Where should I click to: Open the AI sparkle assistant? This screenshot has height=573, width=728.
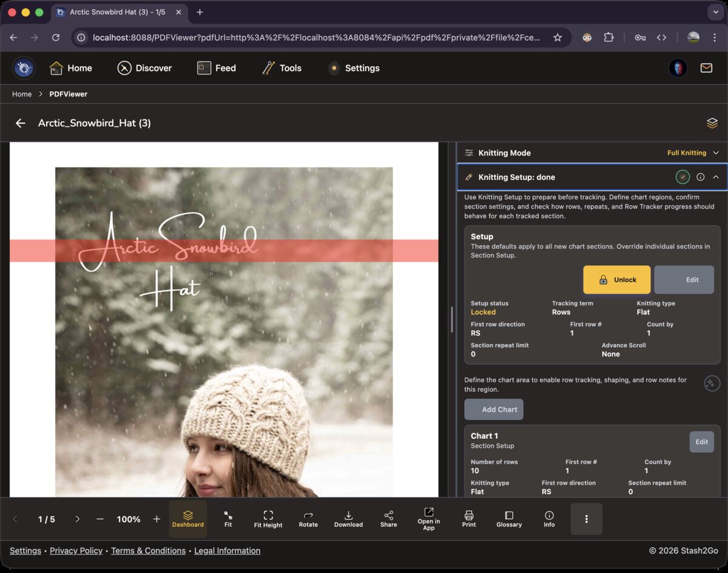pos(712,383)
